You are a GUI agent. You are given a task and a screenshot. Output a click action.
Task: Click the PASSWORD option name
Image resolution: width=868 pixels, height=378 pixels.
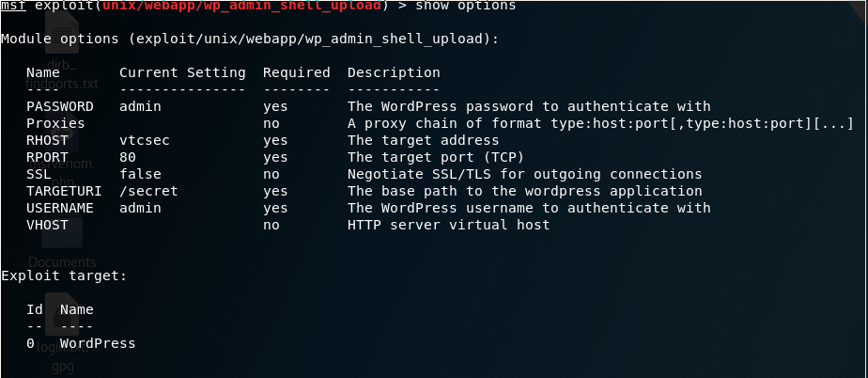click(x=60, y=106)
